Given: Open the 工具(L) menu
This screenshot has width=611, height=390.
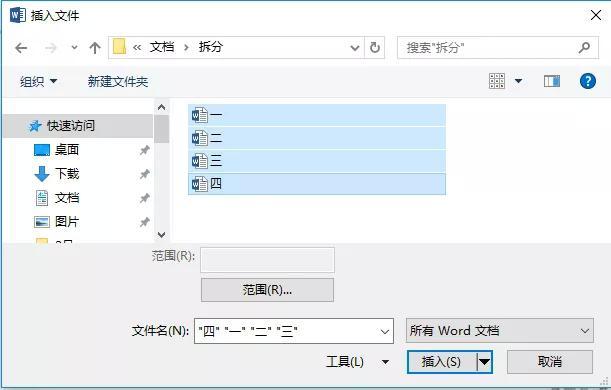Looking at the screenshot, I should (357, 362).
